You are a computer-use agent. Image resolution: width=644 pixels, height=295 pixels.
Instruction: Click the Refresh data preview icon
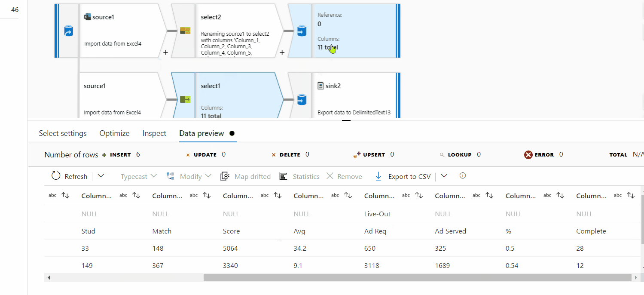point(55,176)
